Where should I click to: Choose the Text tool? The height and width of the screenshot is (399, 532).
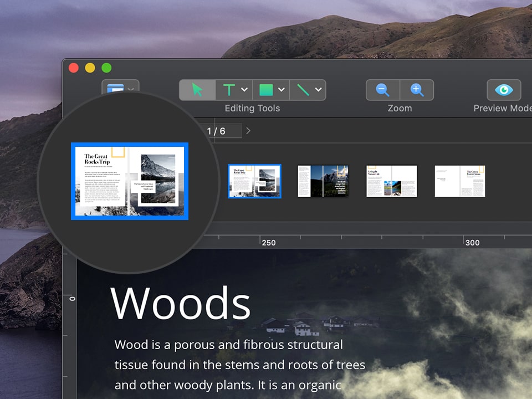pos(229,90)
